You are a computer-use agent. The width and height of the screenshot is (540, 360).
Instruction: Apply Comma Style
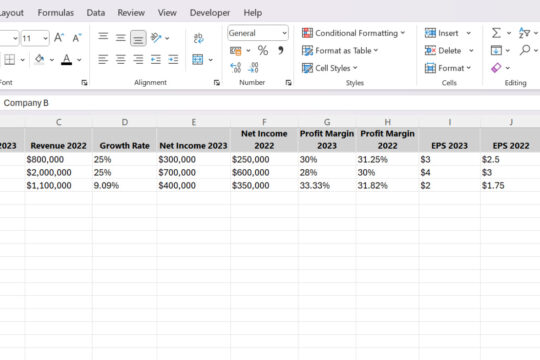[281, 51]
